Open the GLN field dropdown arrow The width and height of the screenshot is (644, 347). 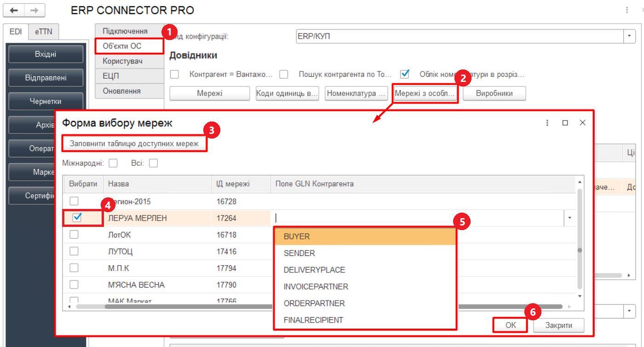coord(569,218)
